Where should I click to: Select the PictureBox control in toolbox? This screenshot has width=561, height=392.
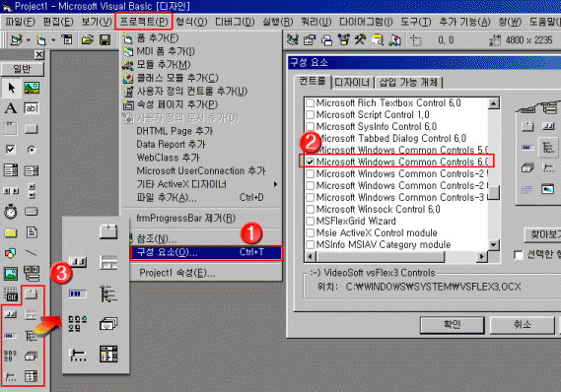click(32, 88)
